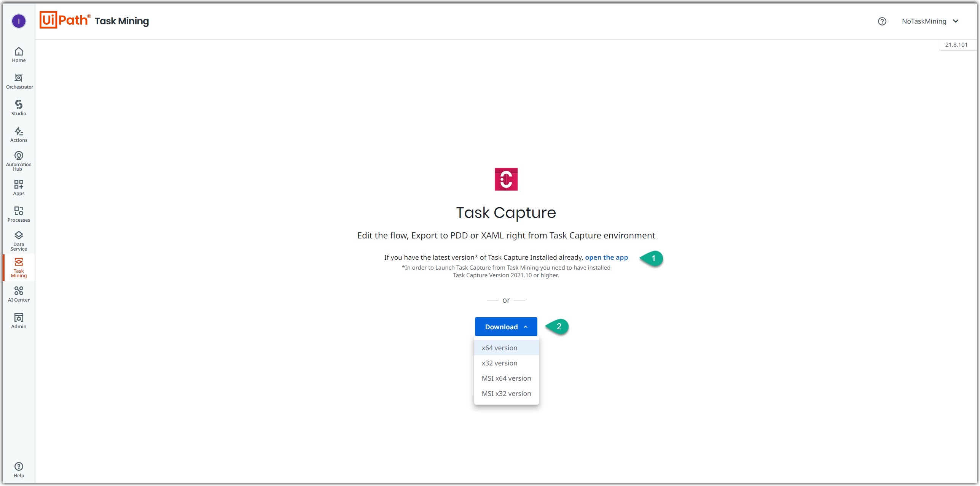The image size is (980, 486).
Task: Open the help question mark icon
Action: click(x=882, y=21)
